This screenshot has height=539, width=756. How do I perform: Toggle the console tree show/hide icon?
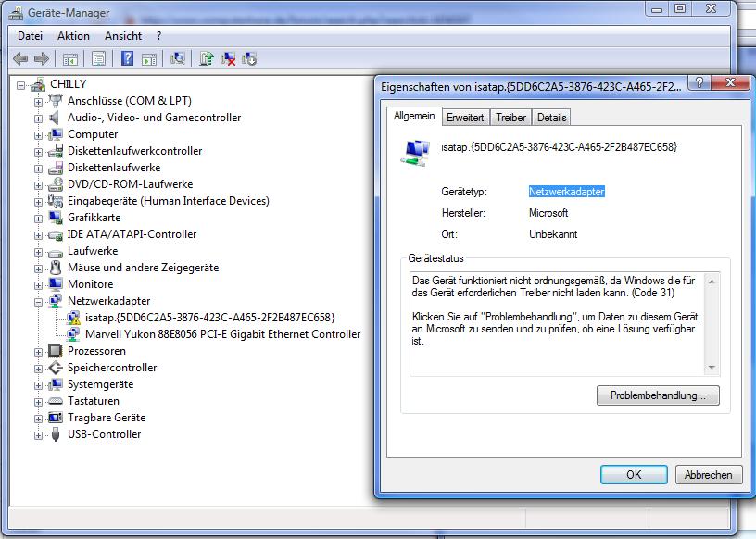click(70, 59)
